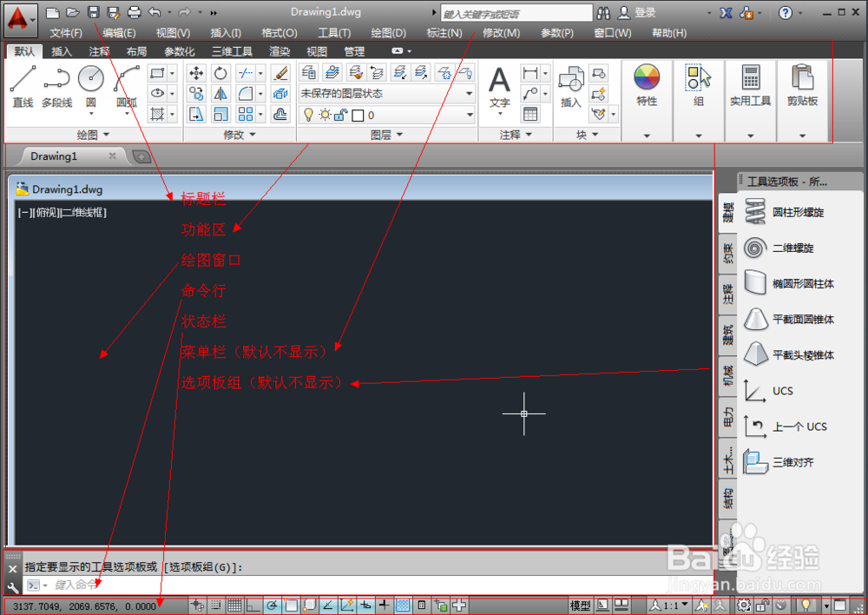Image resolution: width=868 pixels, height=615 pixels.
Task: Open the AutoCAD application menu button
Action: [21, 19]
